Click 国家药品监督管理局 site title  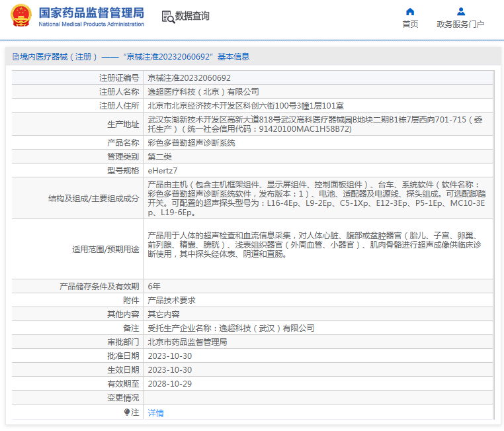(x=91, y=13)
